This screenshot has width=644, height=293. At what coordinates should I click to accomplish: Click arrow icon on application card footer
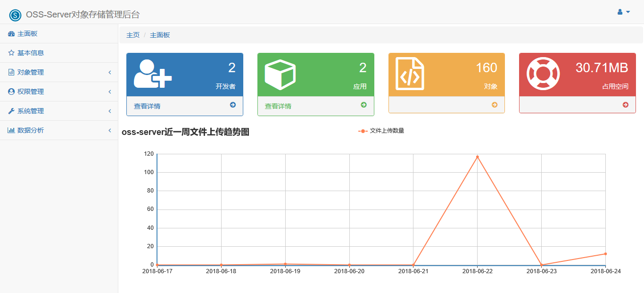pyautogui.click(x=363, y=105)
